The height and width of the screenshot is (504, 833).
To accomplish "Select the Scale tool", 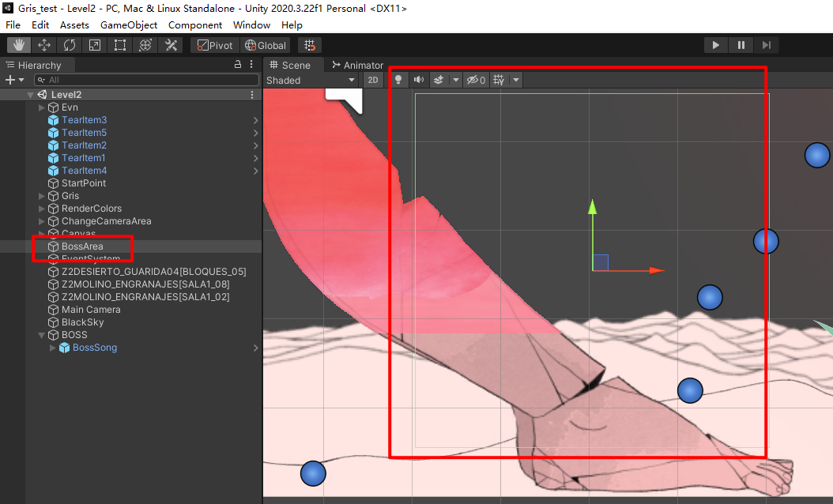I will tap(95, 45).
